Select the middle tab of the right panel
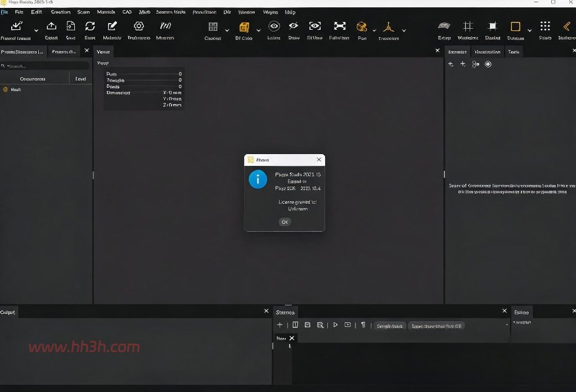 [x=488, y=52]
